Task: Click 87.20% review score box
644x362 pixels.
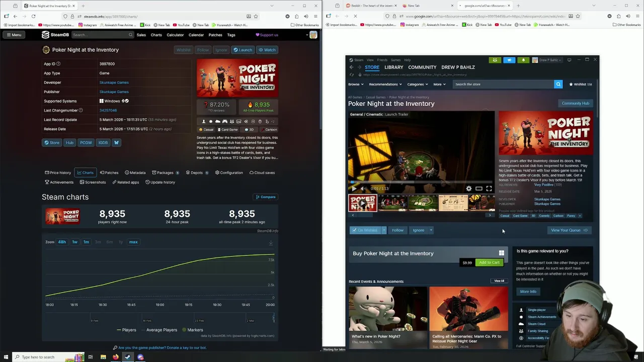Action: (216, 107)
